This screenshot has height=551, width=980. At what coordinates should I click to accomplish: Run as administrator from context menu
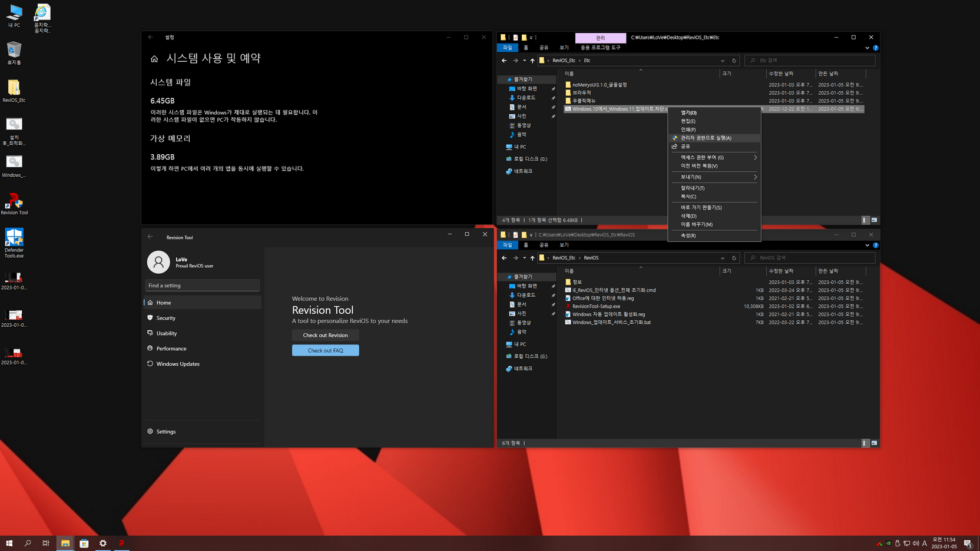pos(714,138)
